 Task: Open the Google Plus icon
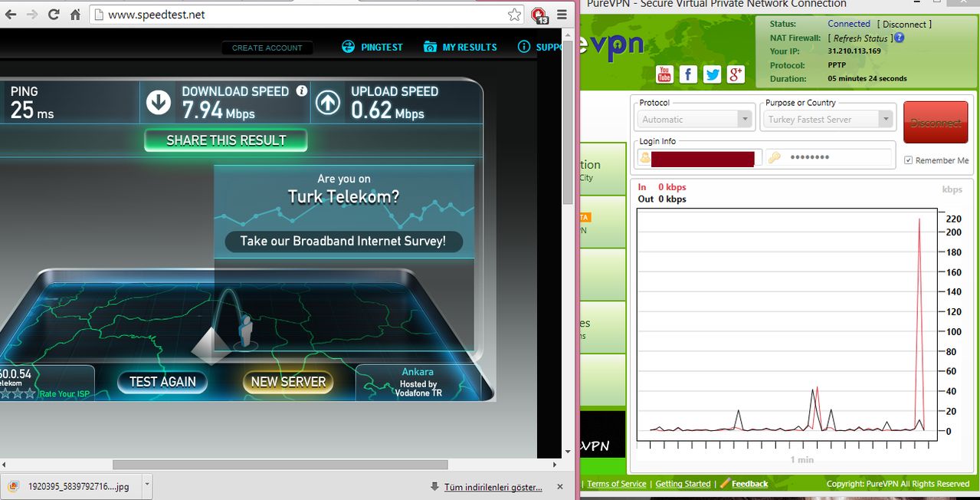point(736,74)
